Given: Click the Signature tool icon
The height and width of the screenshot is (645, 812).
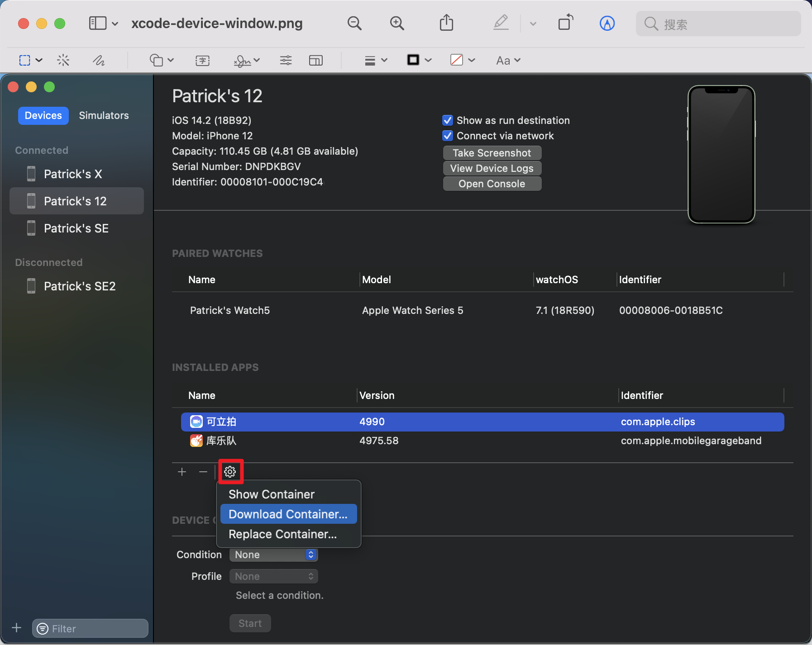Looking at the screenshot, I should pos(243,60).
